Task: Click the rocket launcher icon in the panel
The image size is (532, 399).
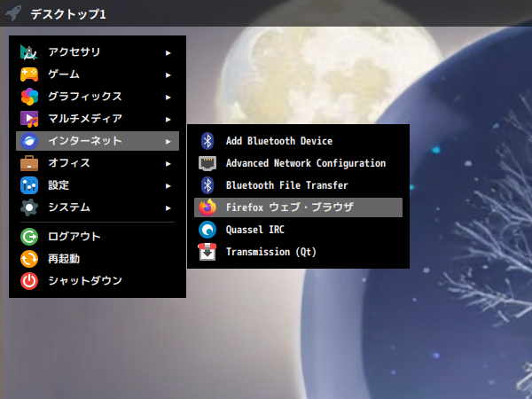Action: (13, 13)
